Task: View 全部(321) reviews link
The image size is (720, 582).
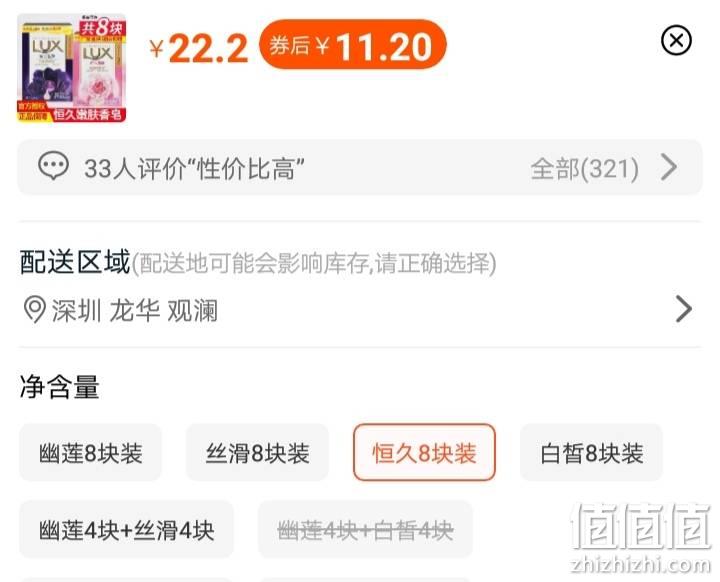Action: [x=585, y=169]
